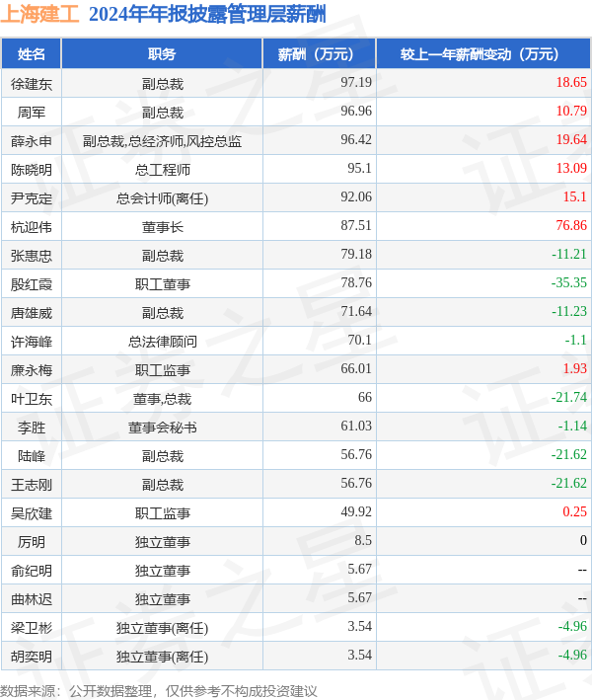Click the green change value -11.23
The height and width of the screenshot is (700, 592).
[568, 311]
